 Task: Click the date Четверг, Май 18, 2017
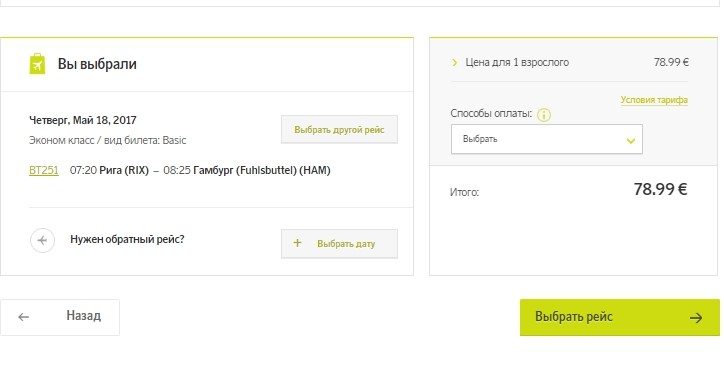[83, 121]
